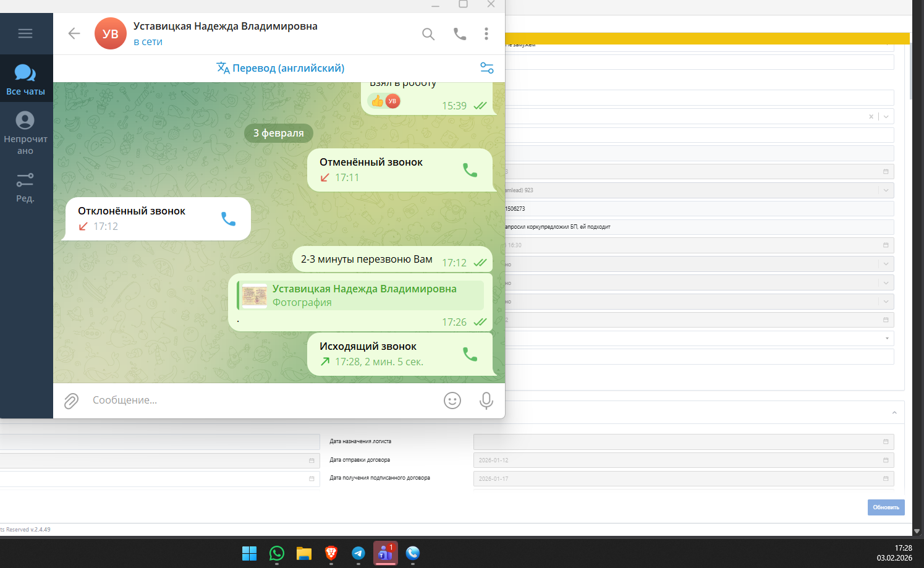Image resolution: width=924 pixels, height=568 pixels.
Task: Open File Explorer from the taskbar
Action: 304,553
